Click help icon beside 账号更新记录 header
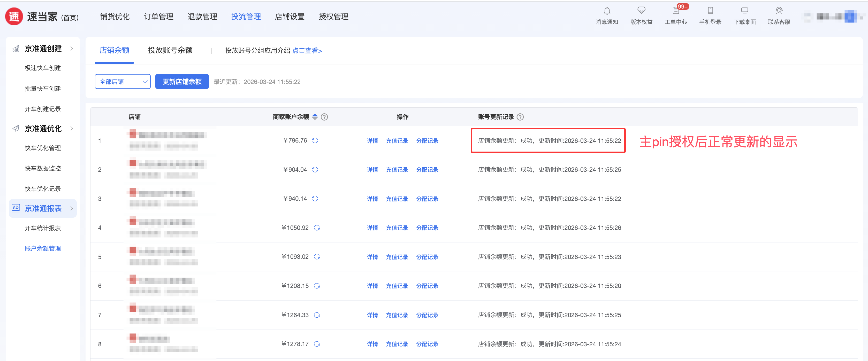The image size is (868, 361). click(520, 117)
